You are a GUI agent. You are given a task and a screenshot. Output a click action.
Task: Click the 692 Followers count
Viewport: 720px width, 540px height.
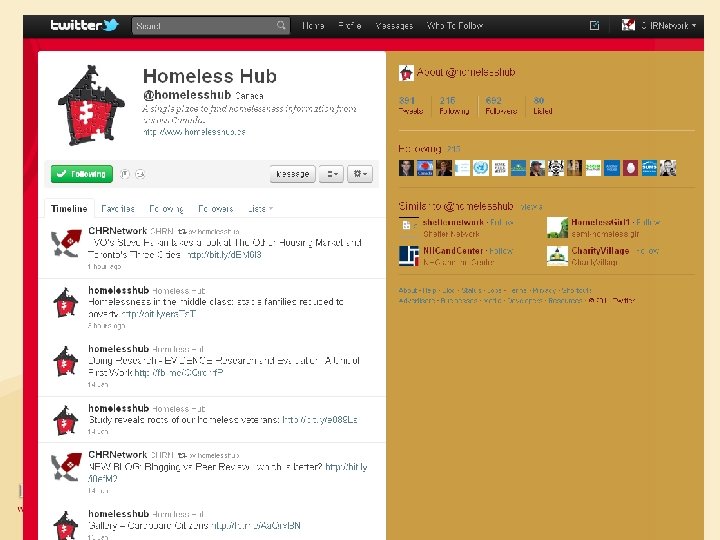click(501, 105)
